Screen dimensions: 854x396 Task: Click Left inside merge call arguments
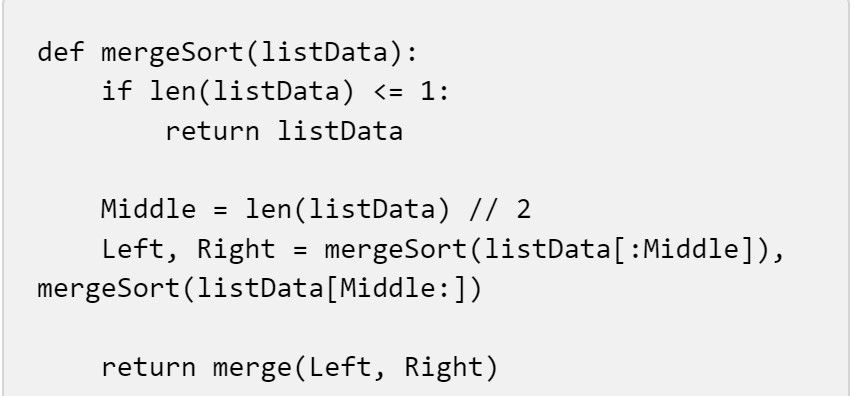click(340, 367)
